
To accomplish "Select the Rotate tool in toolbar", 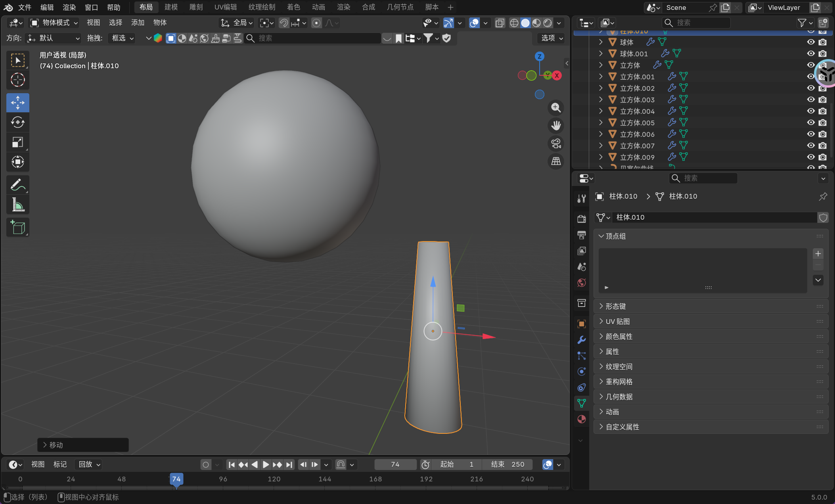I will pyautogui.click(x=17, y=123).
